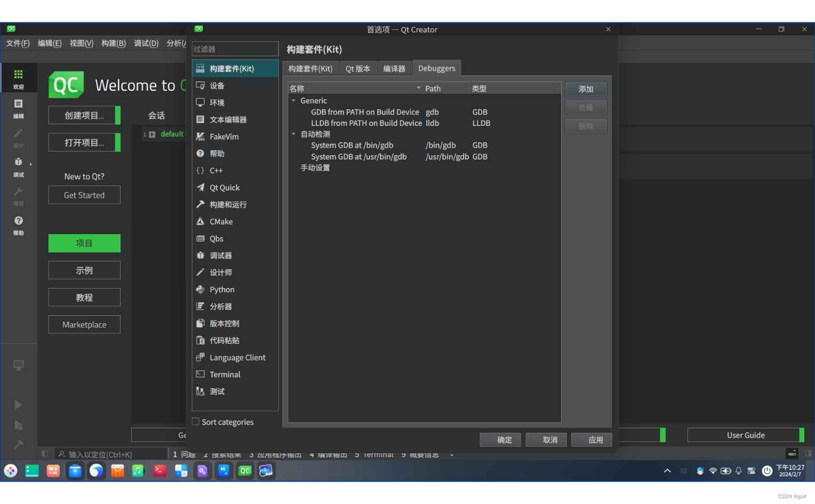
Task: Select Python category
Action: click(x=235, y=290)
